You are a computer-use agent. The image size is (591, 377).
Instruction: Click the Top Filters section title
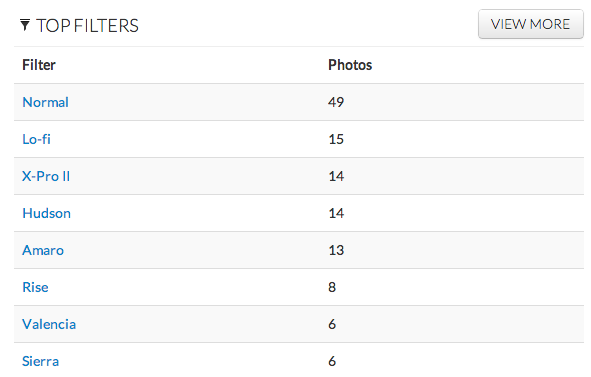point(87,26)
